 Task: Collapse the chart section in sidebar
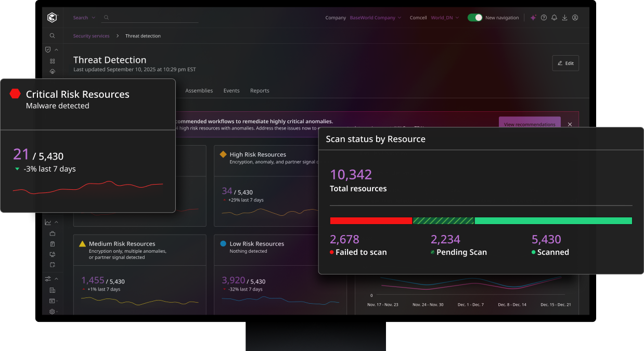56,223
